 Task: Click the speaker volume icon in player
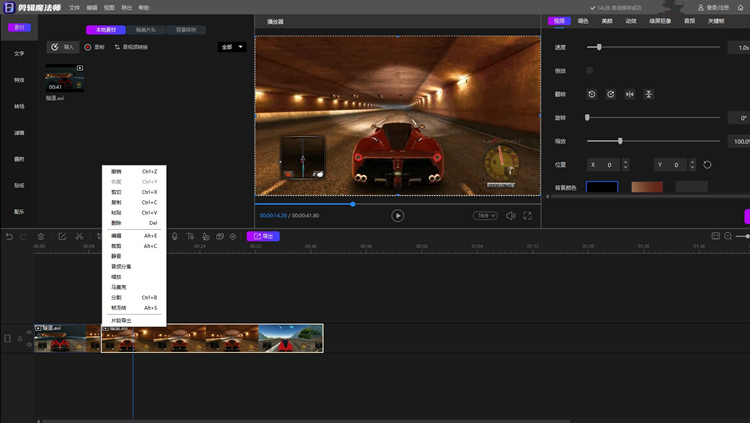tap(511, 216)
